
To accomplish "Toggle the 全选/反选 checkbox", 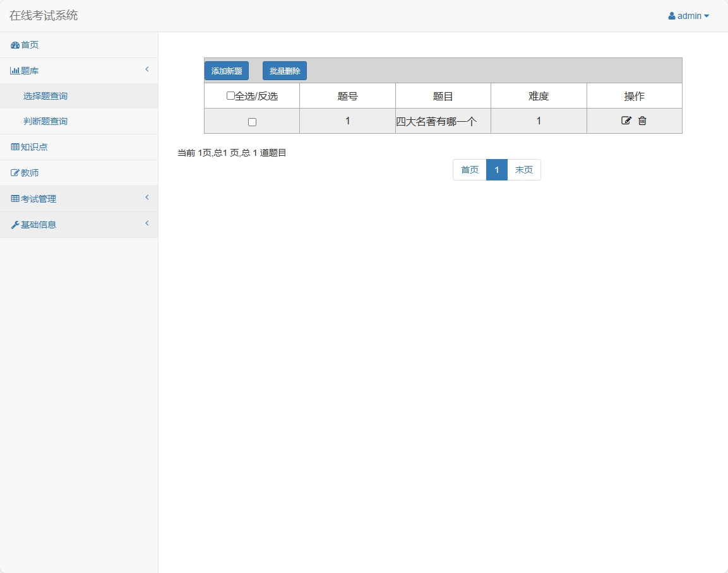I will point(230,95).
